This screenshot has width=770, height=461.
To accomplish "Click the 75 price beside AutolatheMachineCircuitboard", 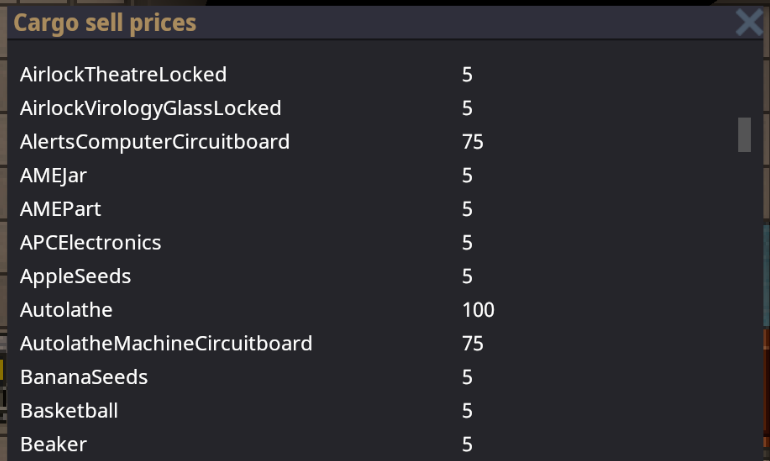I will 472,344.
